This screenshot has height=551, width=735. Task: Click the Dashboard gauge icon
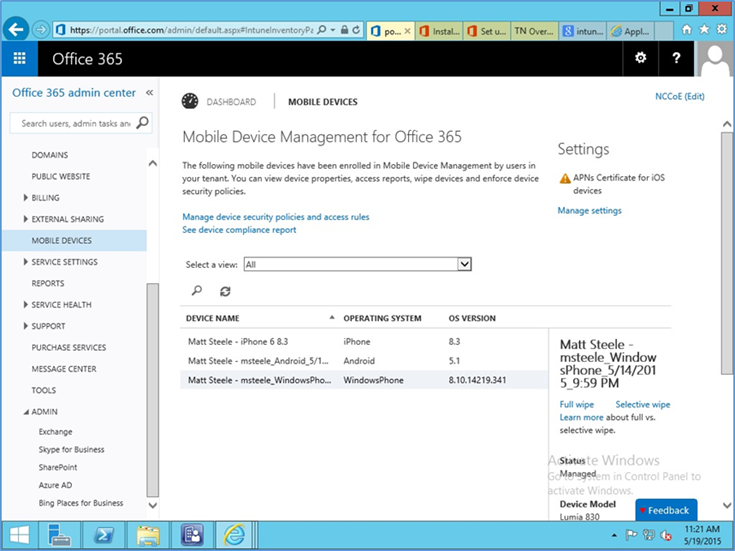190,101
